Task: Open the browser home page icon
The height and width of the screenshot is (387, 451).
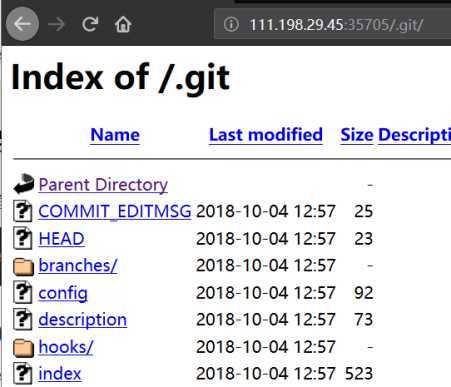Action: 123,24
